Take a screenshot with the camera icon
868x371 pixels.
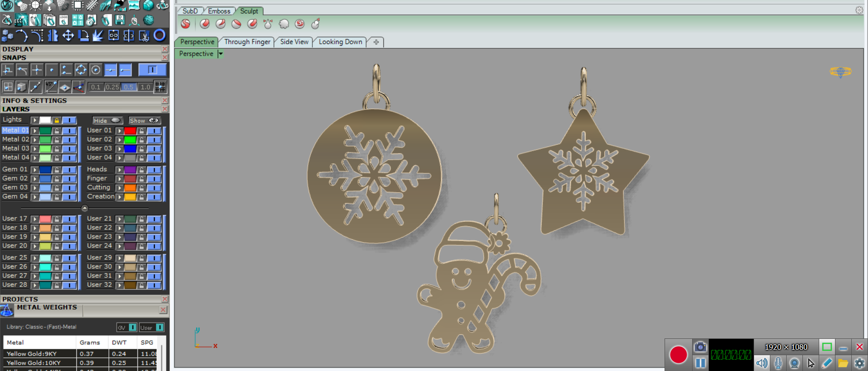point(700,347)
